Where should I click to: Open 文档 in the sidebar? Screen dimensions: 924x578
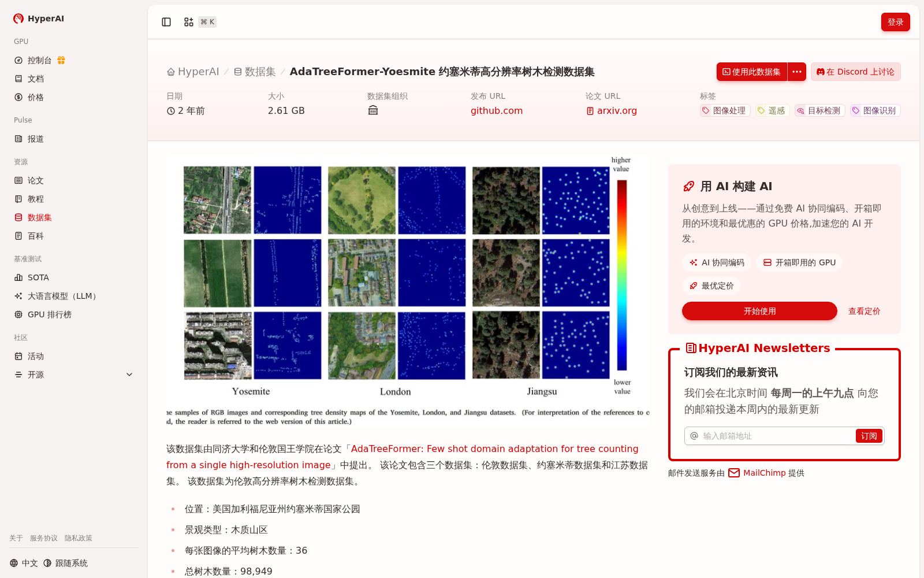36,79
